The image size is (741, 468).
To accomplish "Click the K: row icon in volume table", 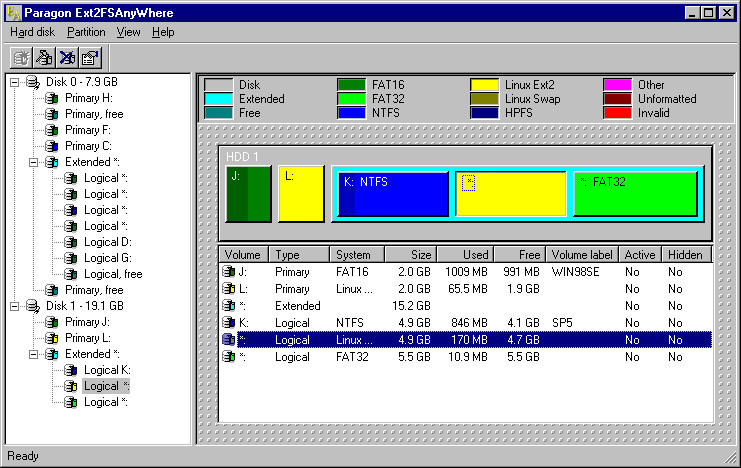I will pos(229,322).
